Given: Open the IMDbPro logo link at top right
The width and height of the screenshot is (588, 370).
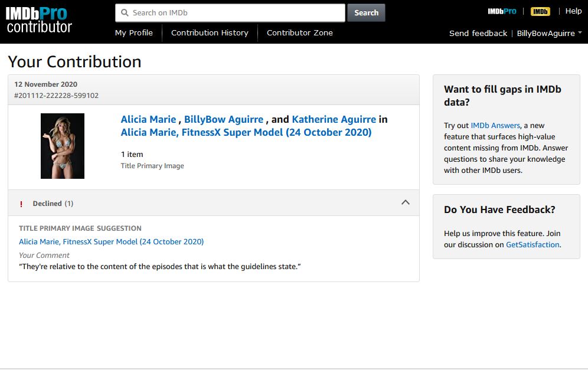Looking at the screenshot, I should 502,11.
